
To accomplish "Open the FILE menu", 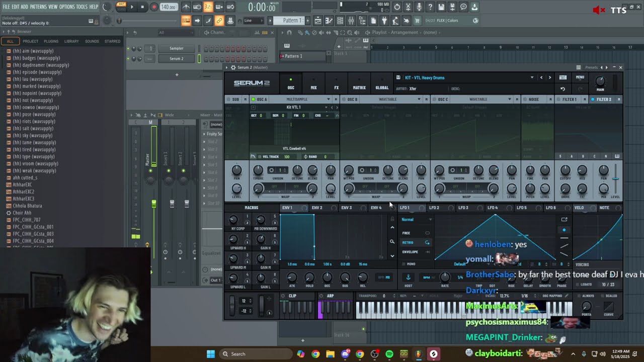I will click(x=6, y=7).
